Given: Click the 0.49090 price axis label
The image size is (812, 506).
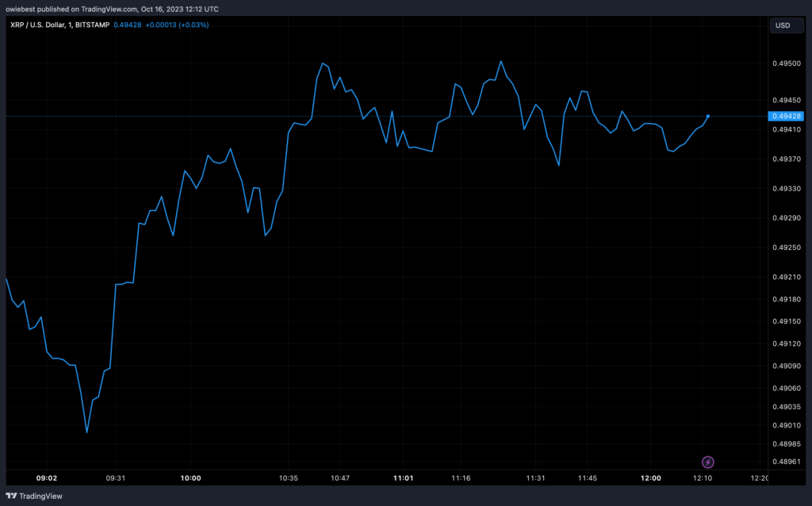Looking at the screenshot, I should (786, 366).
